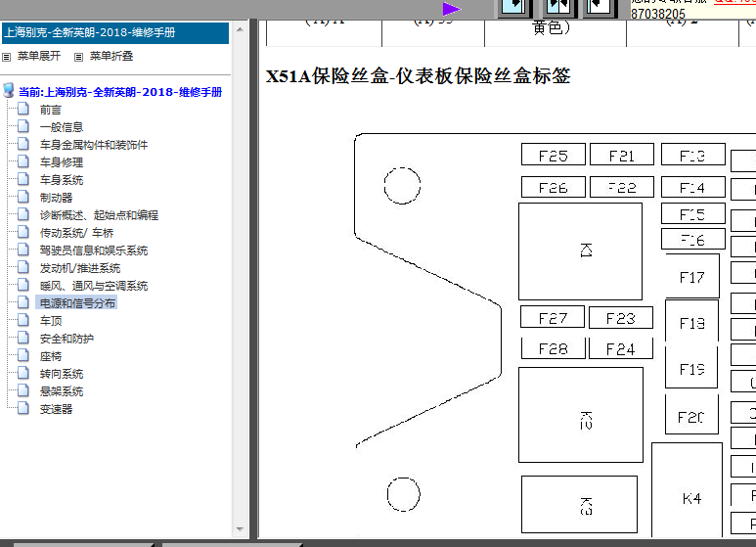Expand all menus with 菜单展开
This screenshot has height=547, width=756.
pos(39,56)
